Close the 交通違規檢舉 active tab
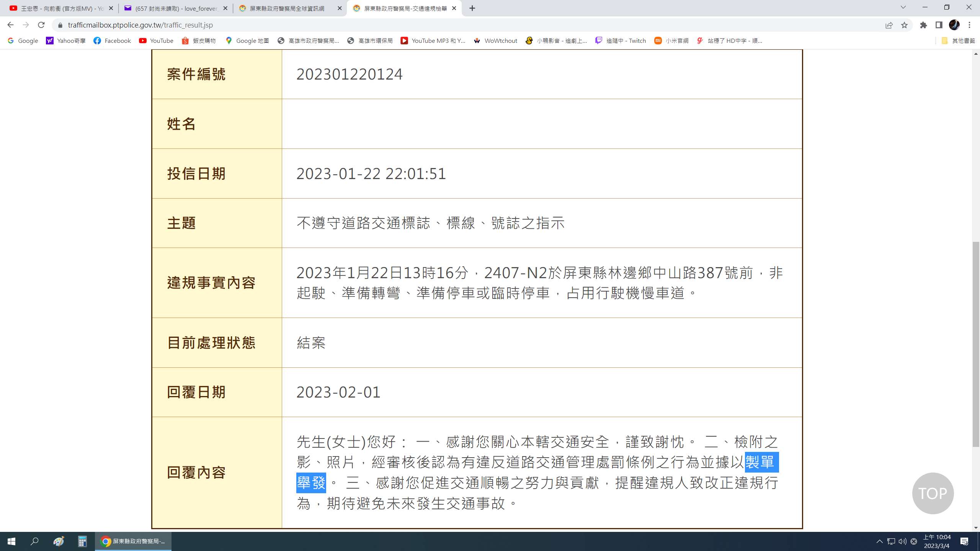Image resolution: width=980 pixels, height=551 pixels. pos(454,8)
